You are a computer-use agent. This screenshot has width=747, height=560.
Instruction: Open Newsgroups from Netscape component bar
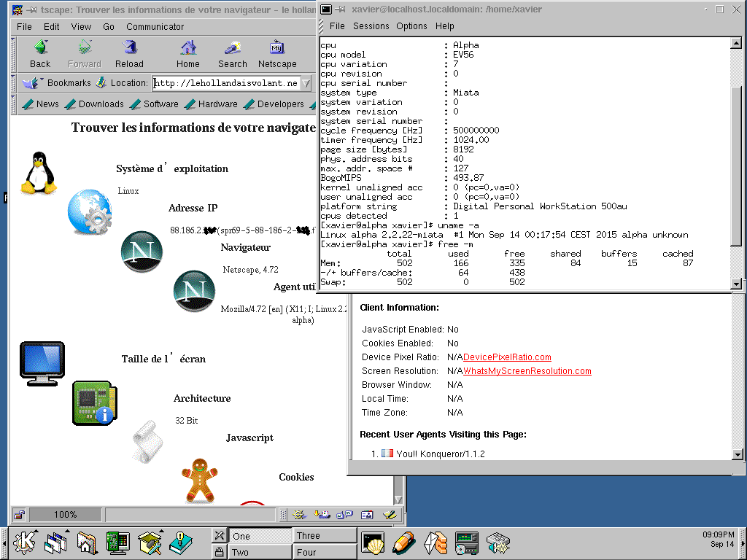[x=344, y=515]
